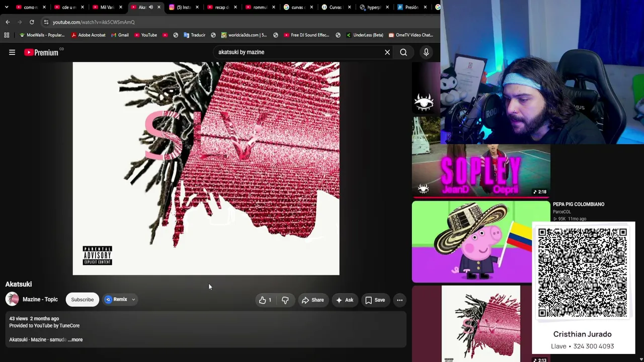
Task: Open the UnderLess (Beta) bookmark
Action: click(x=364, y=35)
